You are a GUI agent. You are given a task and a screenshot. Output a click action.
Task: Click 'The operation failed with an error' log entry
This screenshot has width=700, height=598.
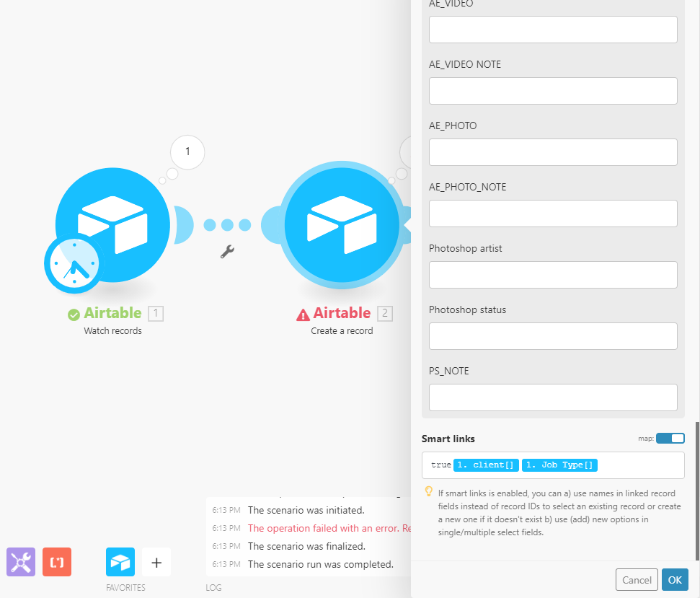[329, 528]
